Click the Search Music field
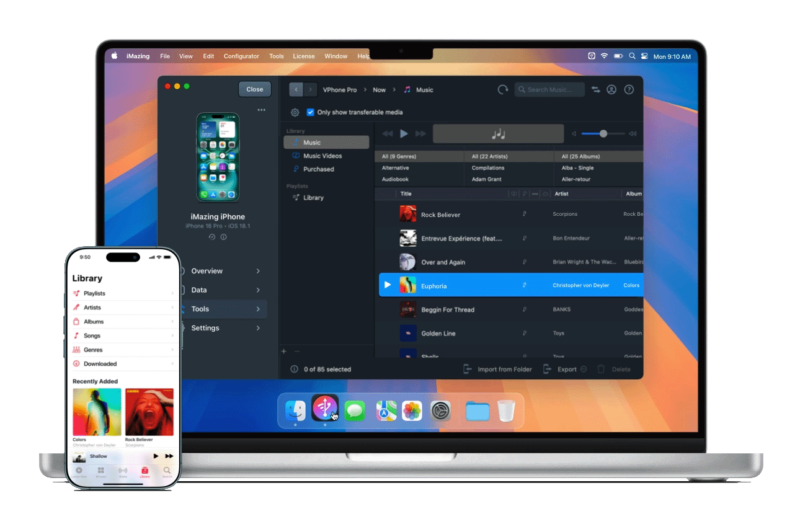795x532 pixels. 549,90
